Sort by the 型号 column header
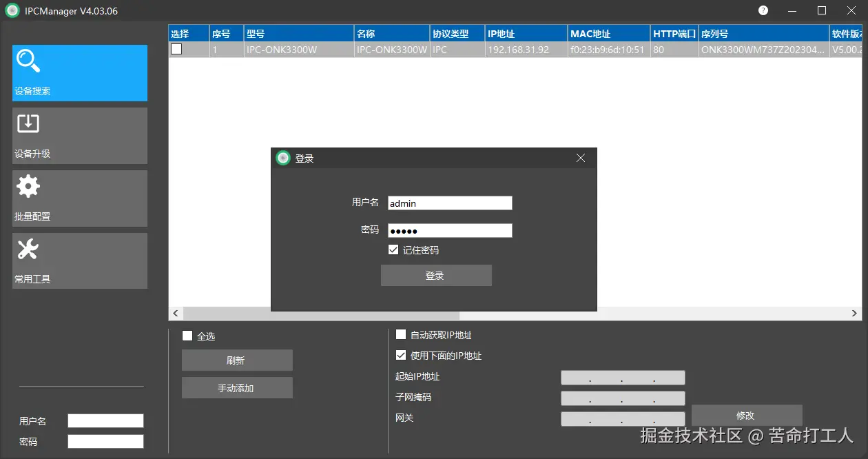This screenshot has height=459, width=868. pos(299,34)
